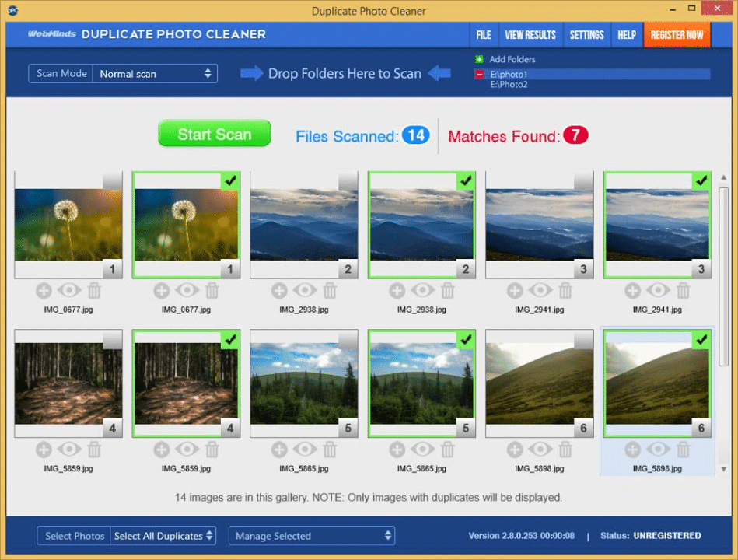Open the SETTINGS menu

[586, 34]
